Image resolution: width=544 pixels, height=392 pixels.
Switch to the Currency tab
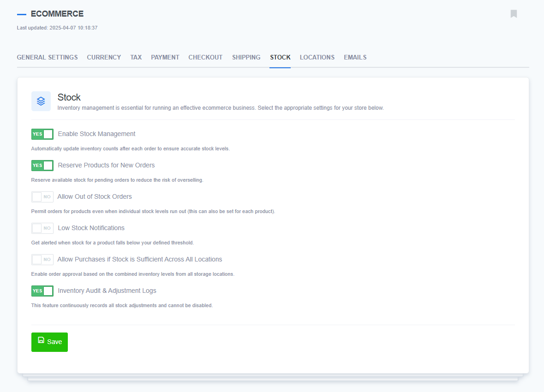pyautogui.click(x=104, y=58)
